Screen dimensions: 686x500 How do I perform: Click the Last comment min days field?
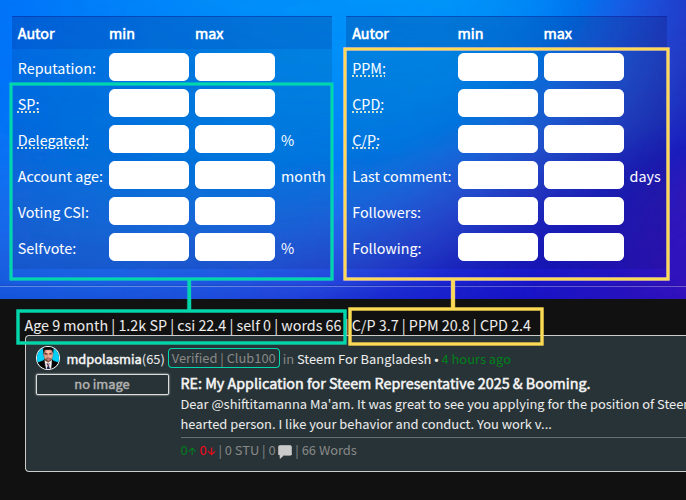[498, 175]
